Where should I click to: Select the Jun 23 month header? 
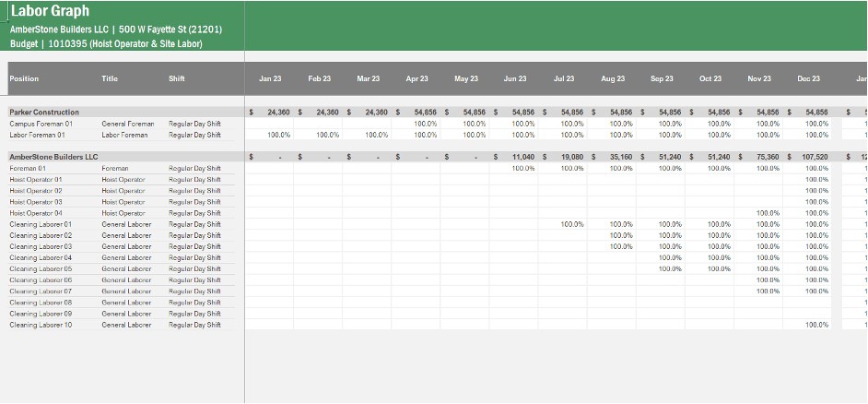(x=515, y=78)
